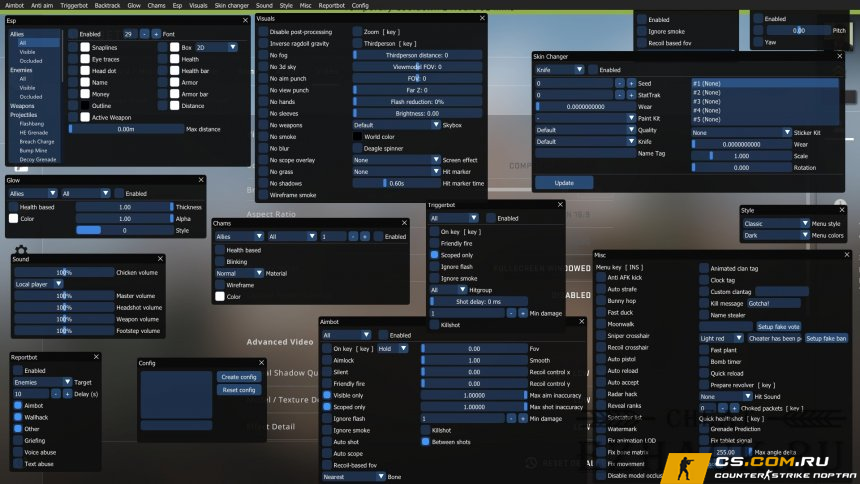Click the Zoom key bind
Image resolution: width=860 pixels, height=484 pixels.
coord(391,32)
